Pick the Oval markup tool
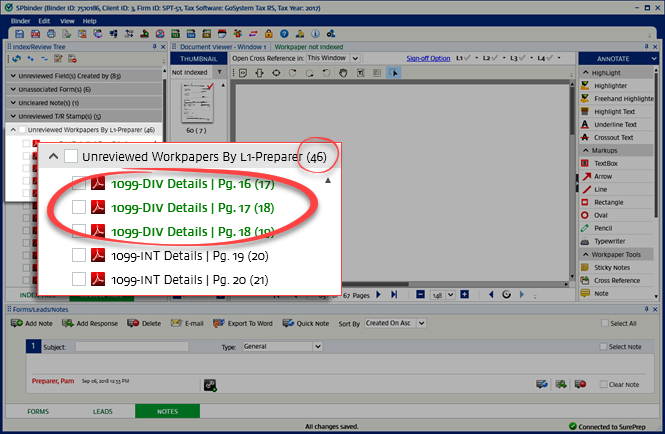 pyautogui.click(x=604, y=215)
